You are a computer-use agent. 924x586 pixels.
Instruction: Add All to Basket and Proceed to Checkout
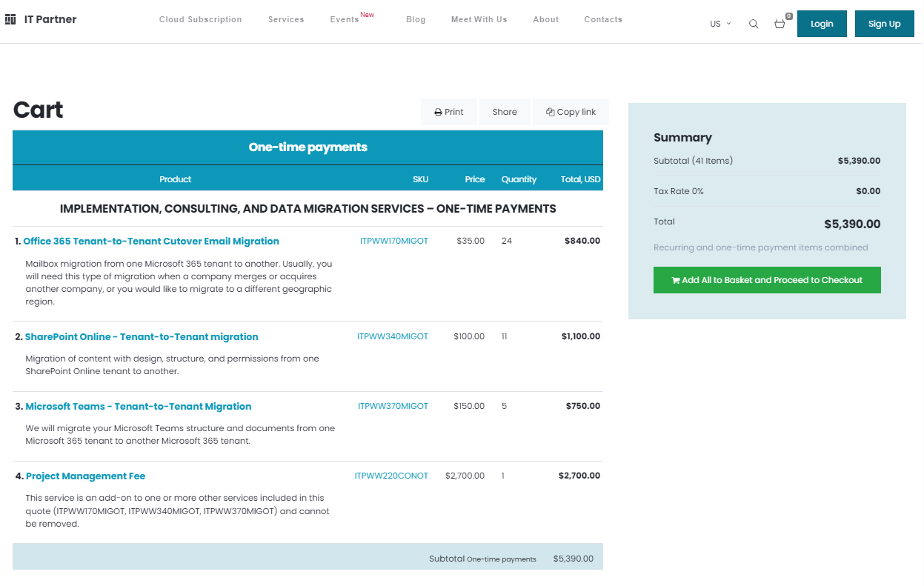pyautogui.click(x=767, y=280)
